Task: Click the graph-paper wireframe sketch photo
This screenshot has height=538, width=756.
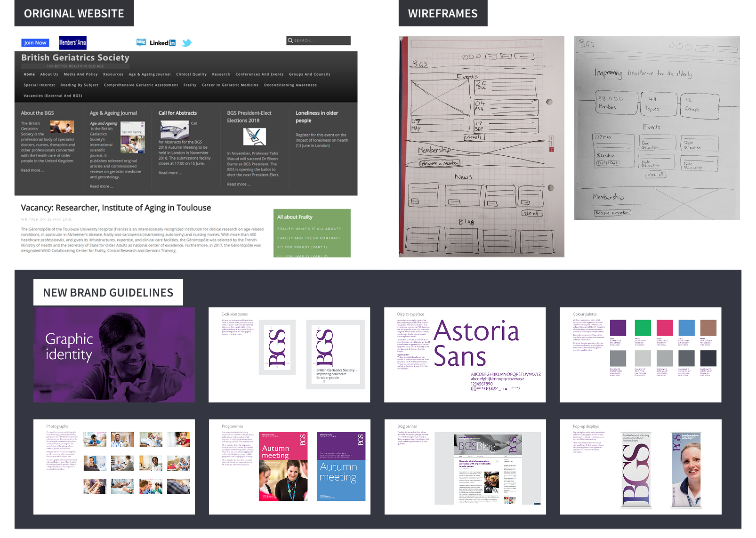Action: (481, 146)
